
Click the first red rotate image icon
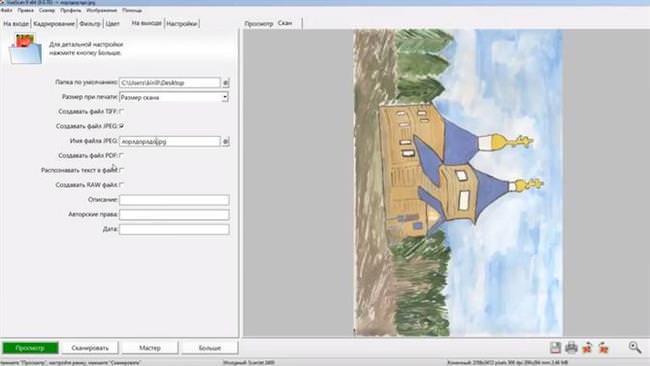(x=587, y=348)
